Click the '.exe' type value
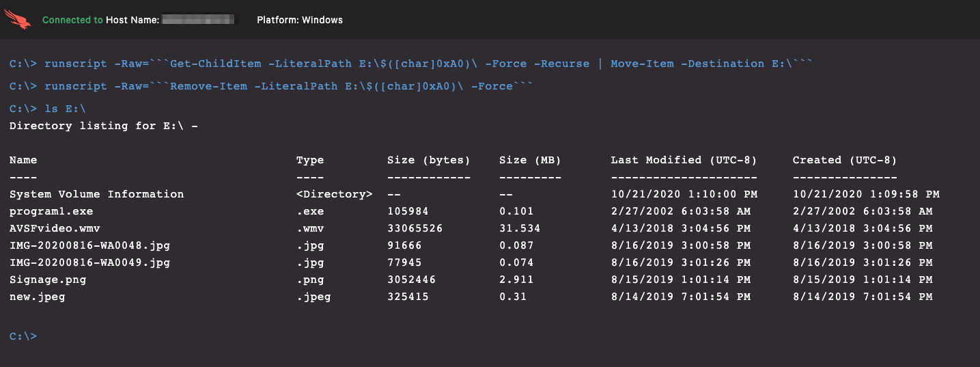Image resolution: width=980 pixels, height=367 pixels. [310, 211]
